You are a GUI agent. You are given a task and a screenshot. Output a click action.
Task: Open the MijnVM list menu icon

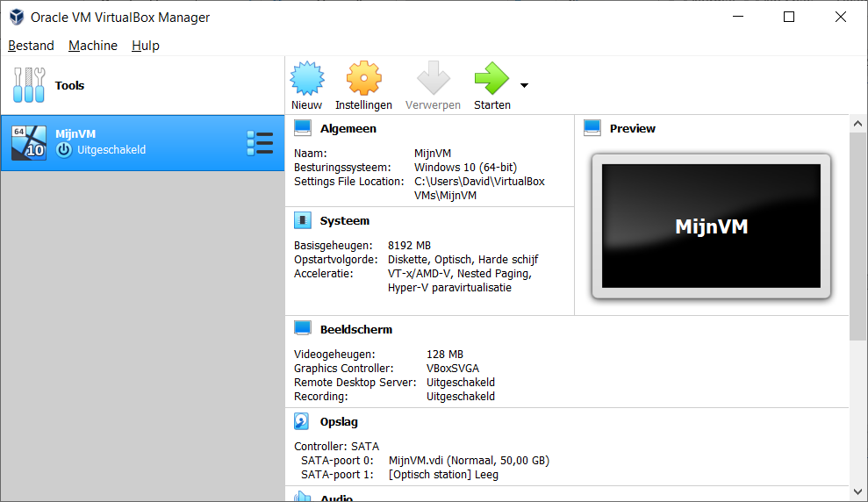260,143
